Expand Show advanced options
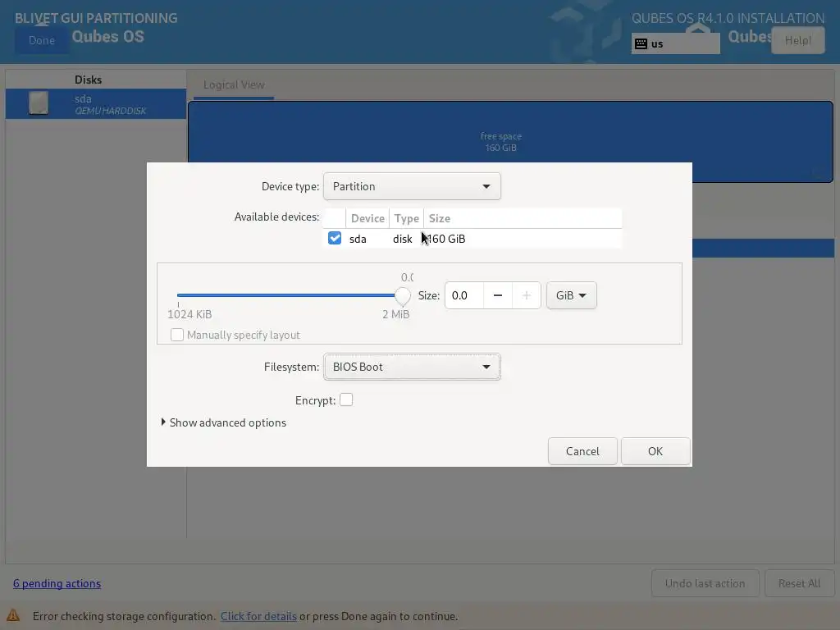 point(224,422)
